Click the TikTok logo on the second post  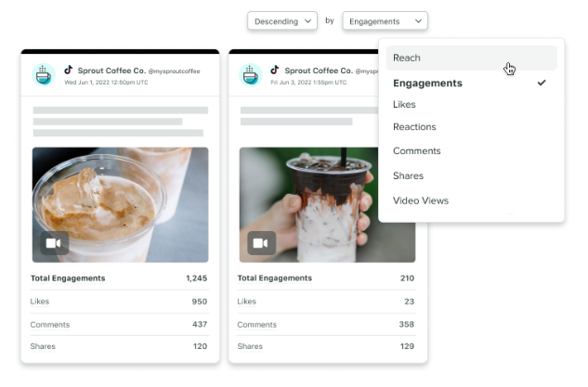(275, 70)
